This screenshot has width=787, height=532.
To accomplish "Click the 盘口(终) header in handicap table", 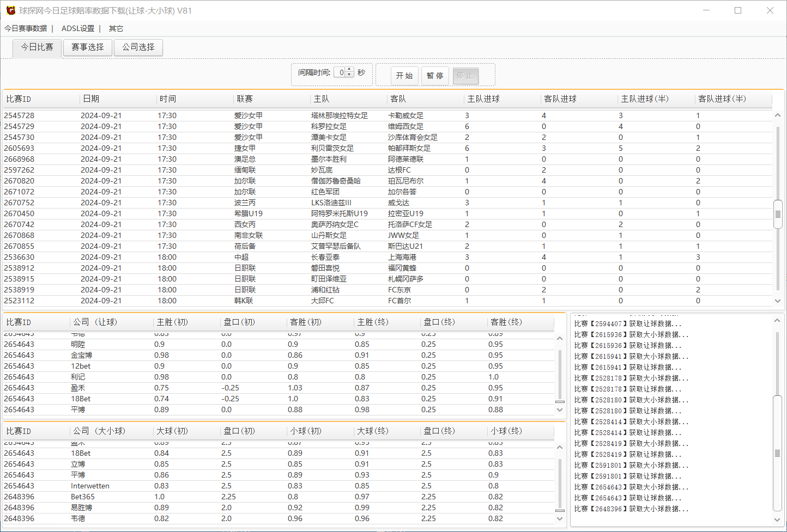I will coord(453,322).
